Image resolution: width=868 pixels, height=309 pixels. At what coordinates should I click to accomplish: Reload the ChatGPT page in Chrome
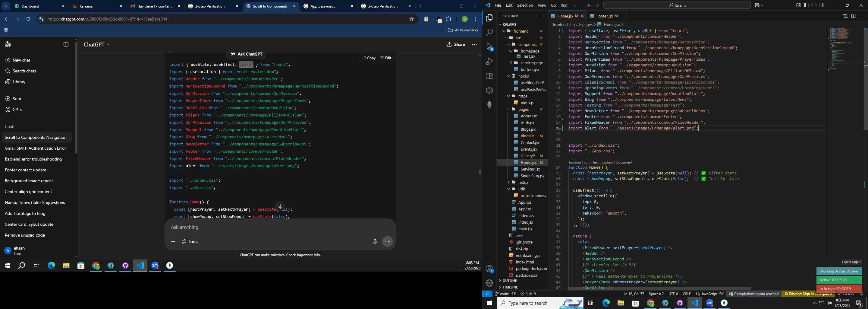tap(29, 19)
